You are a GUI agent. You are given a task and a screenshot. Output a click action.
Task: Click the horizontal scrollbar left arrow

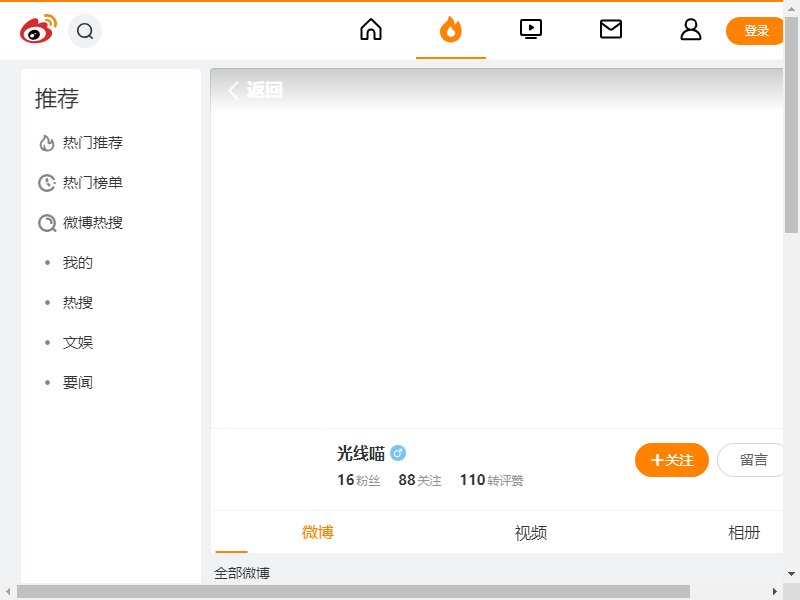[x=8, y=591]
